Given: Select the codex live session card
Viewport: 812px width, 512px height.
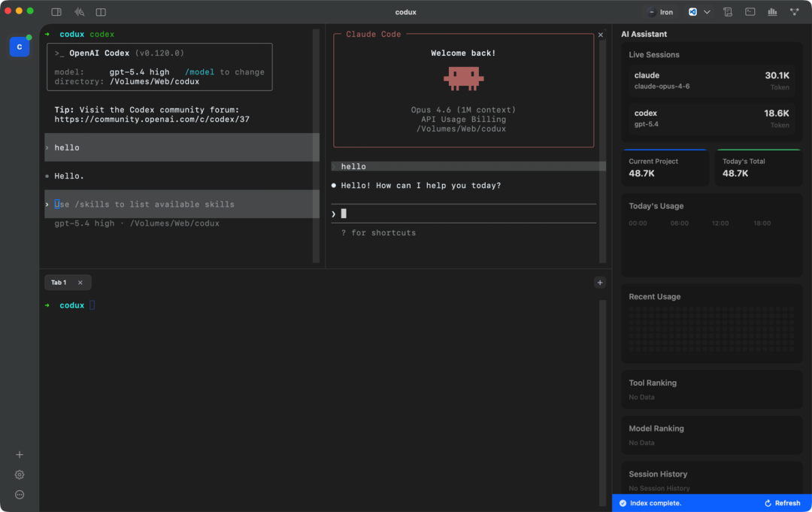Looking at the screenshot, I should (x=711, y=119).
